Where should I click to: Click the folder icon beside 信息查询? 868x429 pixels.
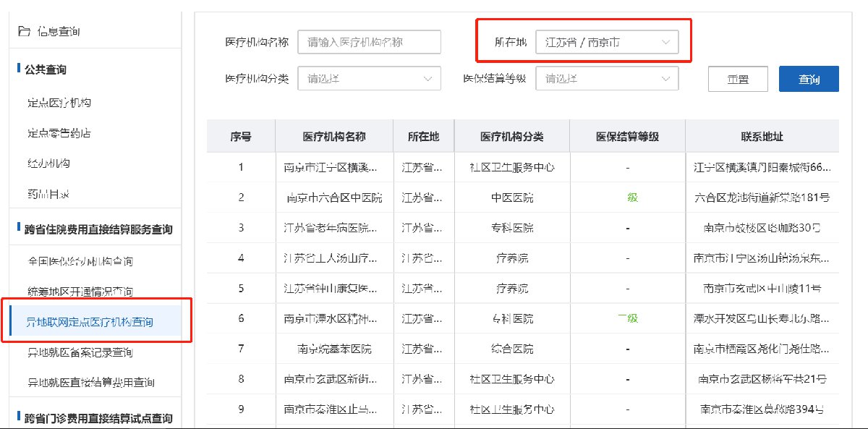24,31
